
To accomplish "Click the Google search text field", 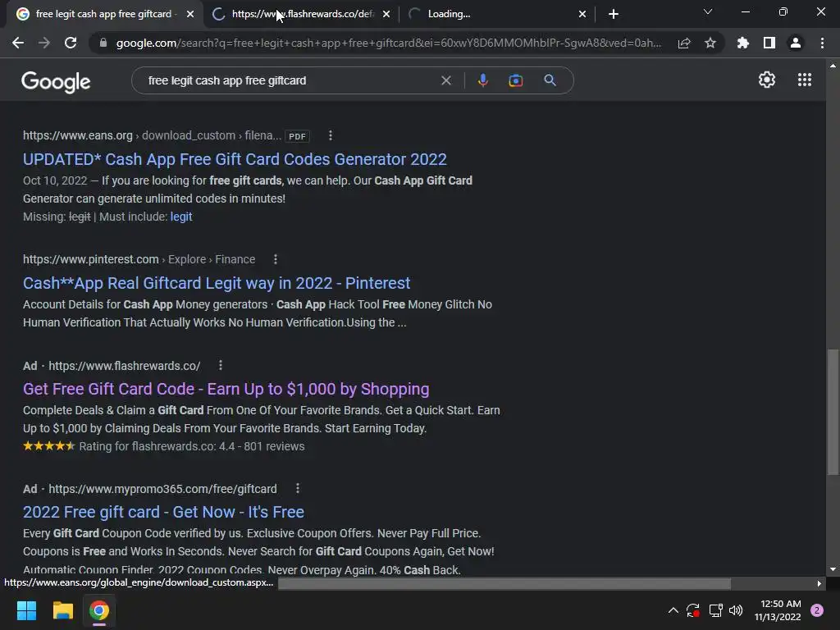I will 290,80.
